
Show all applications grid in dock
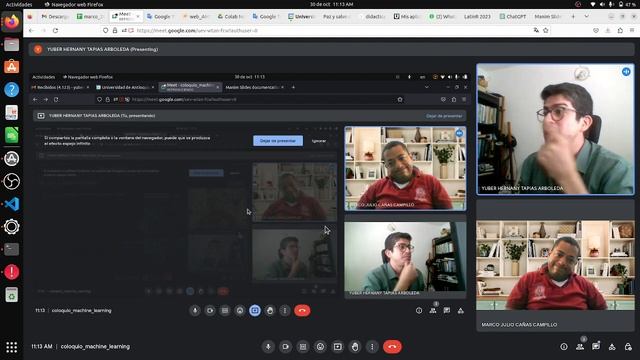coord(11,347)
